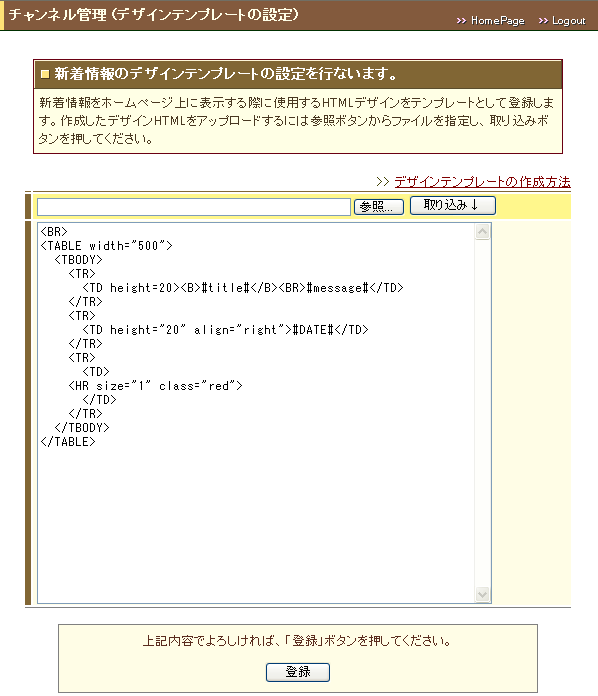Click the </TBODY> closing line

(x=82, y=427)
